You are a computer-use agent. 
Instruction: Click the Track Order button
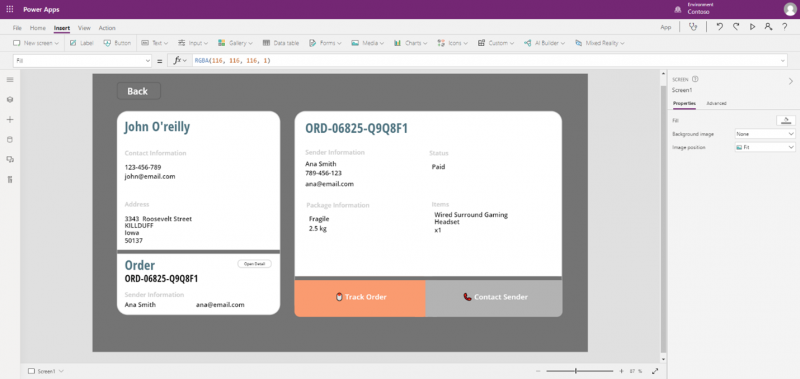(360, 297)
